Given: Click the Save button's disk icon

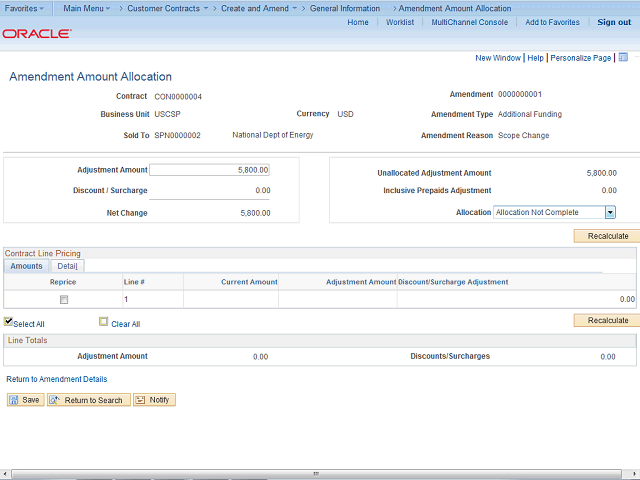Looking at the screenshot, I should [14, 400].
